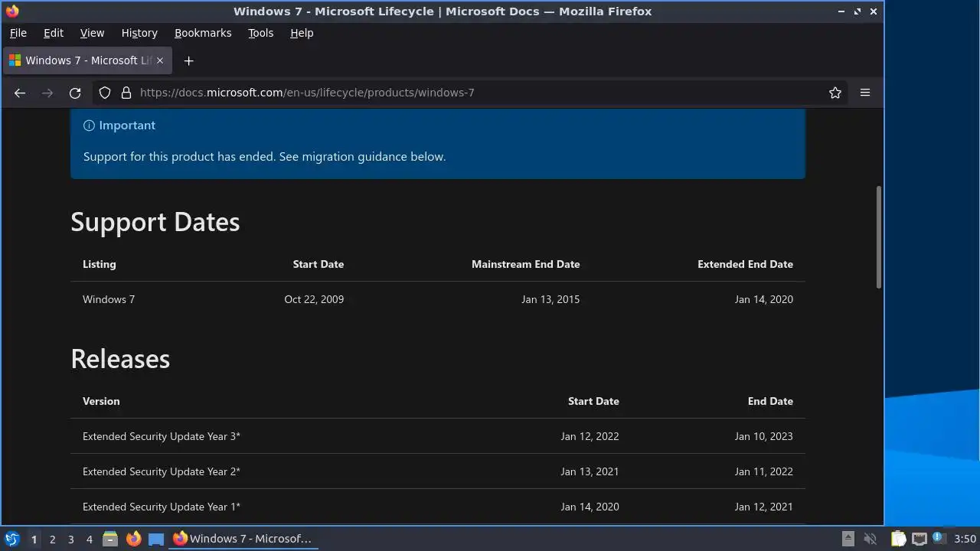980x551 pixels.
Task: Close the Windows 7 lifecycle tab
Action: point(160,60)
